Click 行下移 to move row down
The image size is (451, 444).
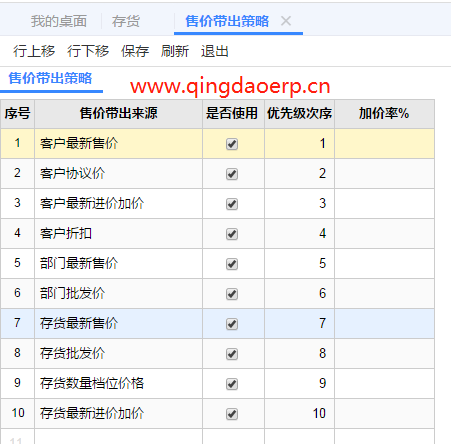(88, 52)
